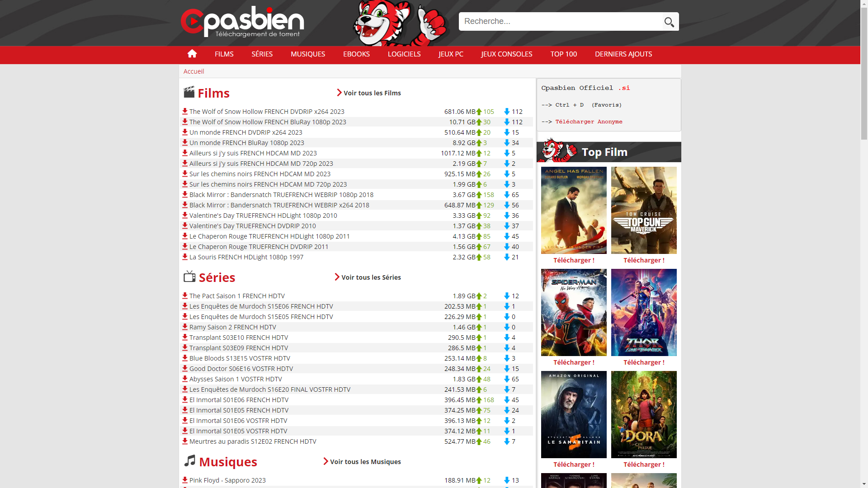Click the download icon beside Sur les chemins noirs HDCAM MD 2023
868x488 pixels.
coord(185,174)
